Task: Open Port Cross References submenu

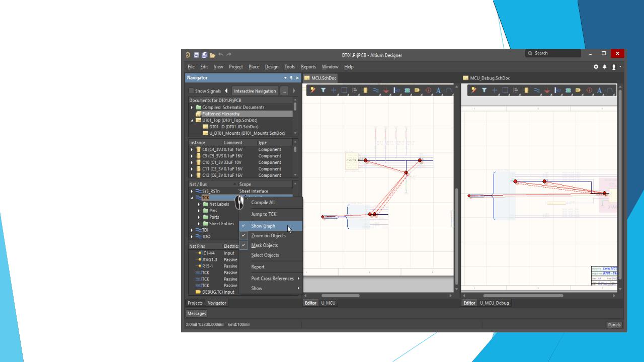Action: pos(271,279)
